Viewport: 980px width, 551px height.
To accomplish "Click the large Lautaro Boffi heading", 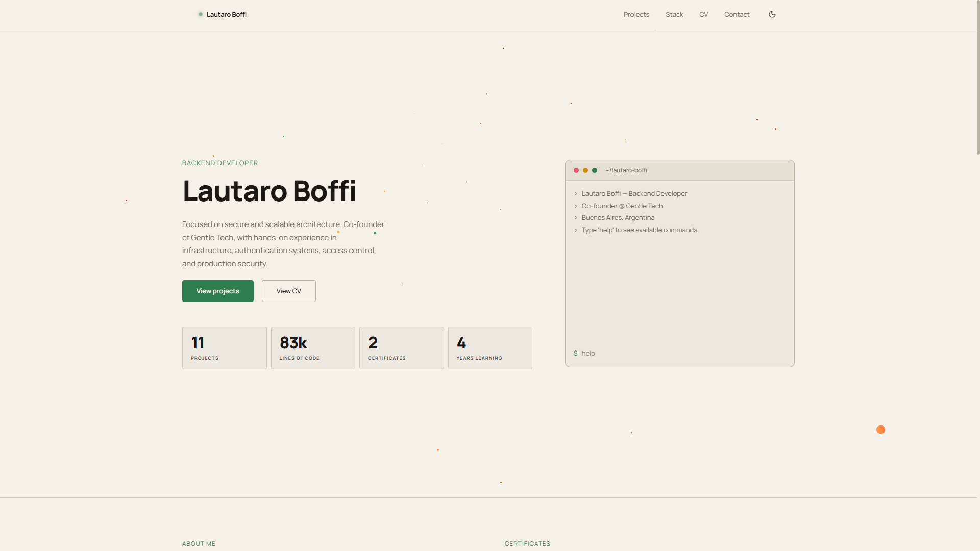I will coord(269,191).
